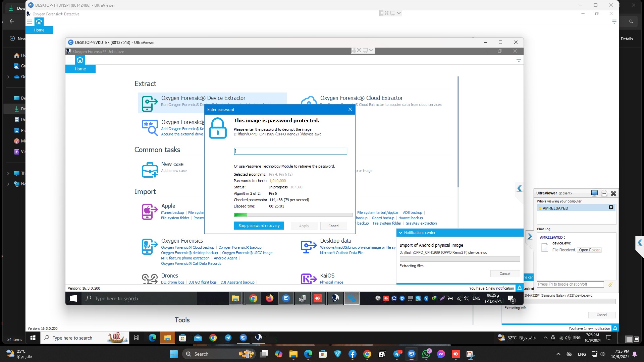The height and width of the screenshot is (362, 644).
Task: Click the Device Extractor phone icon
Action: 149,104
